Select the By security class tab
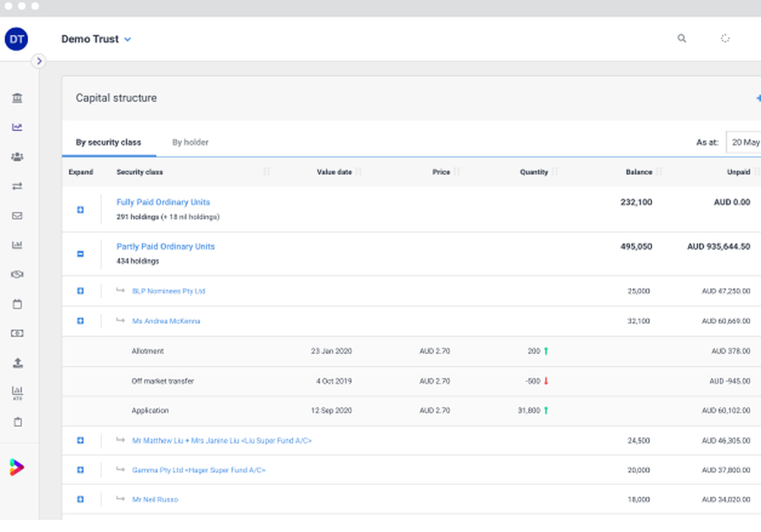This screenshot has height=532, width=761. coord(108,142)
